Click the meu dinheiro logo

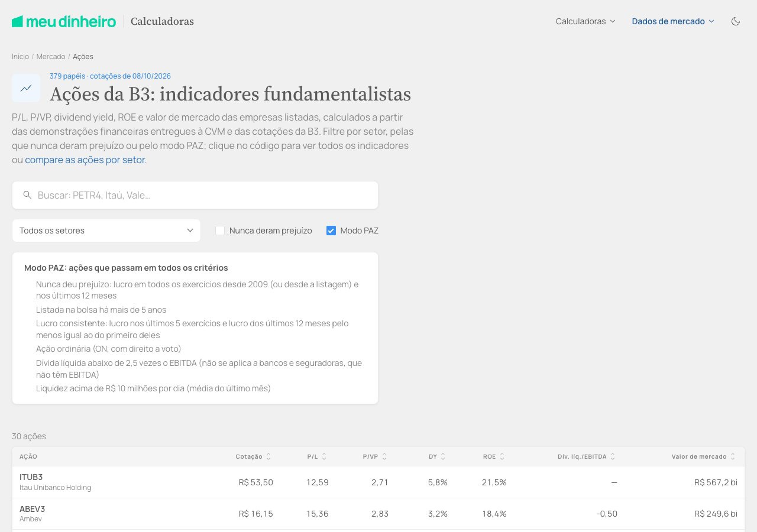[64, 21]
